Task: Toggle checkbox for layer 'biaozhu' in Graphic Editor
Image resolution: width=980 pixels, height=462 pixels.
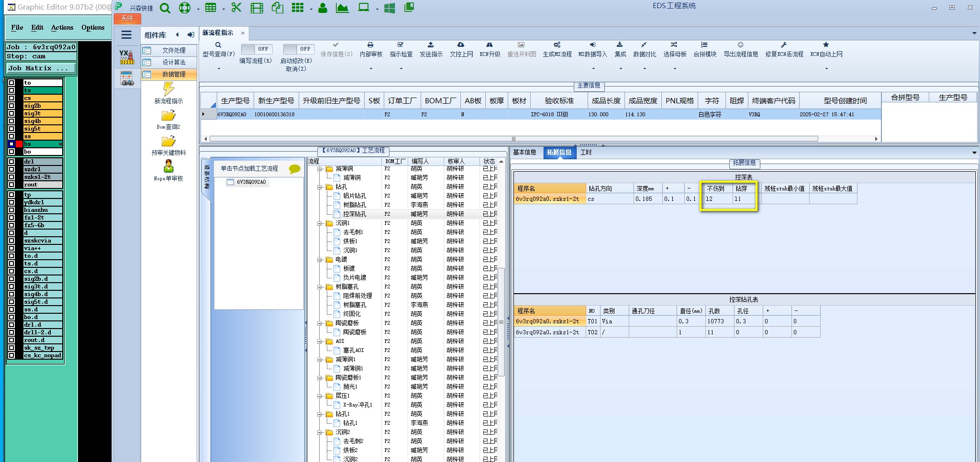Action: (11, 210)
